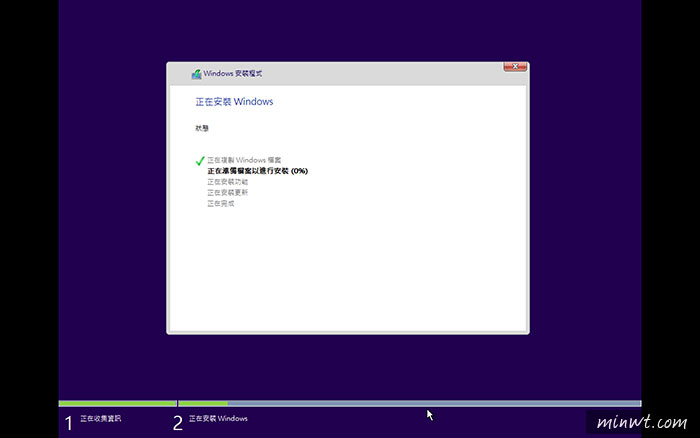Click the 正在安裝功能 status line
This screenshot has height=438, width=700.
pos(228,182)
